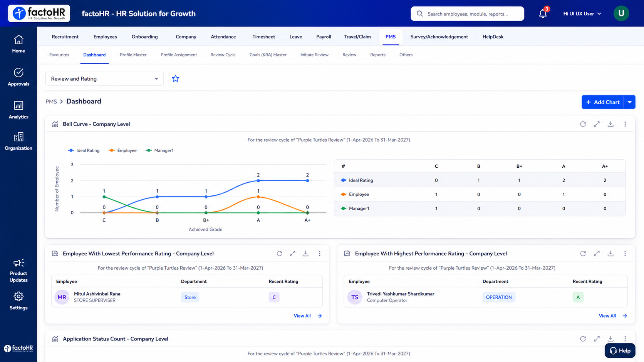
Task: Refresh the Bell Curve chart
Action: click(583, 124)
